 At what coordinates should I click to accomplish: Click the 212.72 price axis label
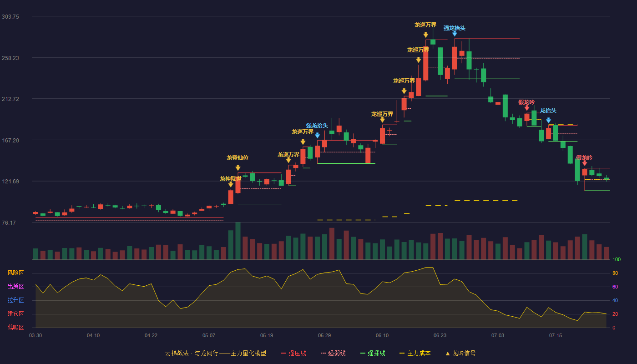point(10,99)
